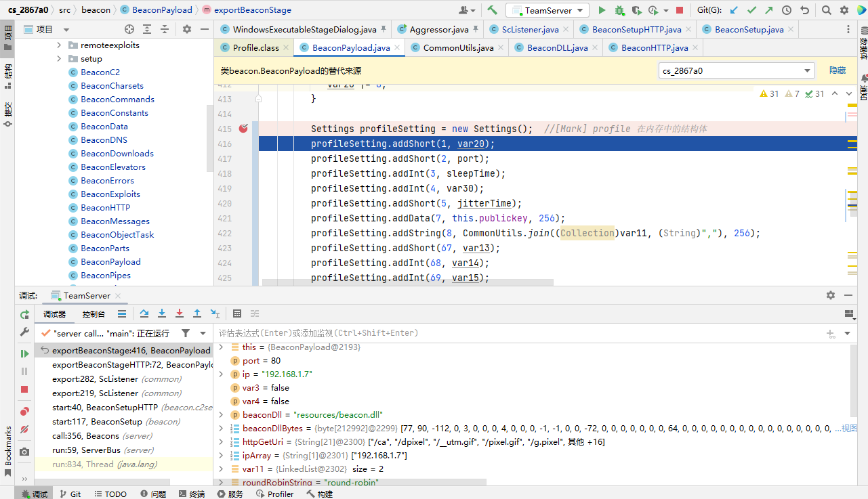Open thread selector dropdown arrow

(x=203, y=333)
